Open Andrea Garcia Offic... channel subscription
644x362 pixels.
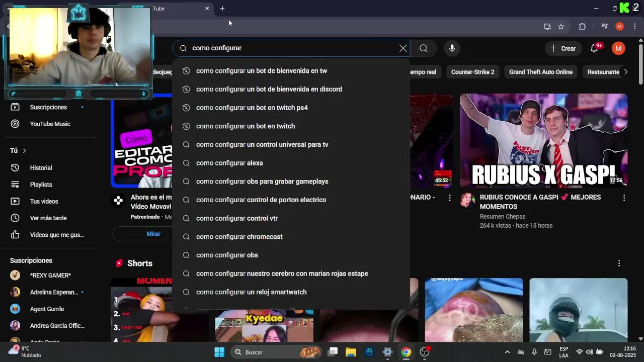[x=48, y=326]
